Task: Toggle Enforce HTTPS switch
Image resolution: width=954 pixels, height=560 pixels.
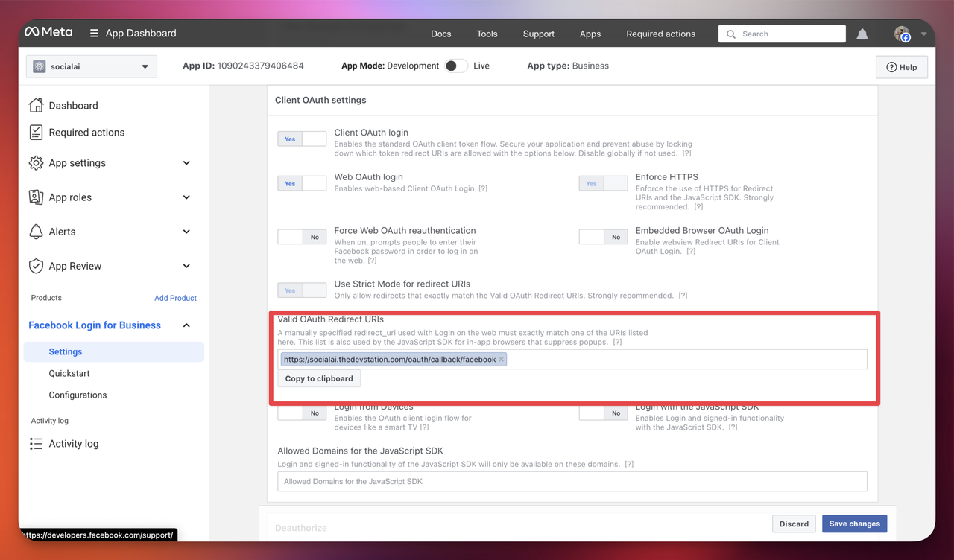Action: click(603, 183)
